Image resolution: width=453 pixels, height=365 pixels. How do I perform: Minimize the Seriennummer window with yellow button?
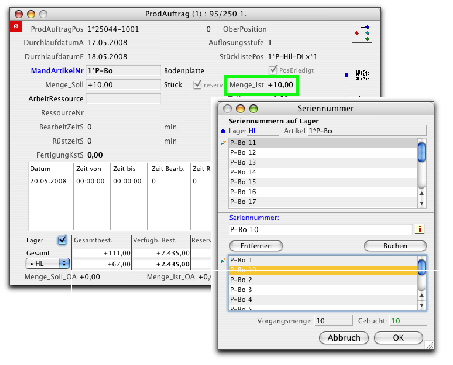(240, 109)
